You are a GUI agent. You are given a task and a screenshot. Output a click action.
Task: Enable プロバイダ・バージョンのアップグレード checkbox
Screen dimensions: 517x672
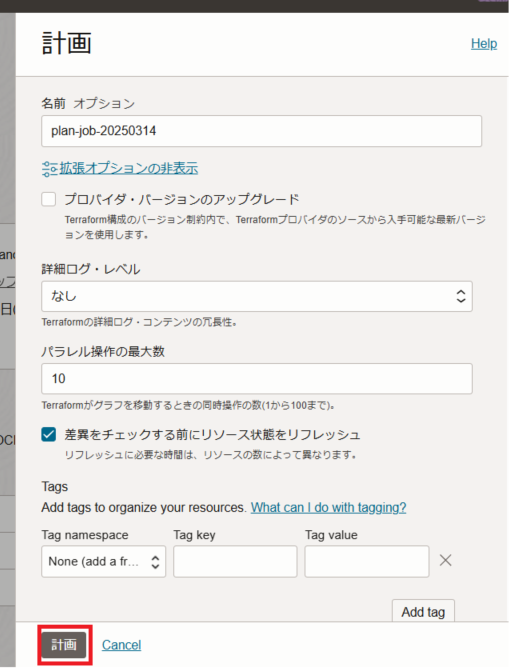49,199
